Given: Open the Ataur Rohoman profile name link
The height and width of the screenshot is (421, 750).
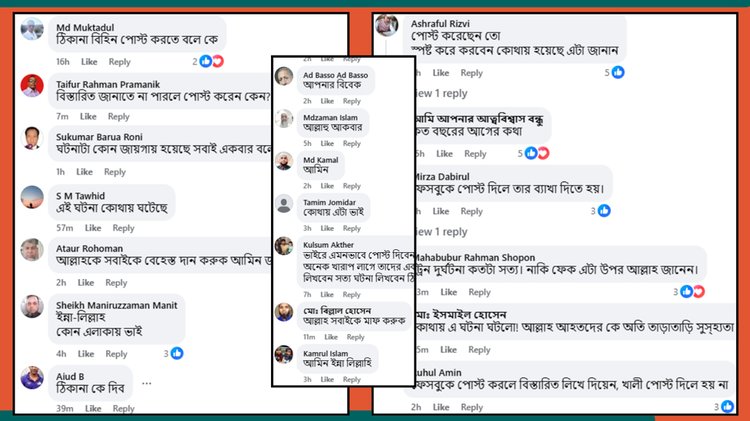Looking at the screenshot, I should [x=89, y=248].
